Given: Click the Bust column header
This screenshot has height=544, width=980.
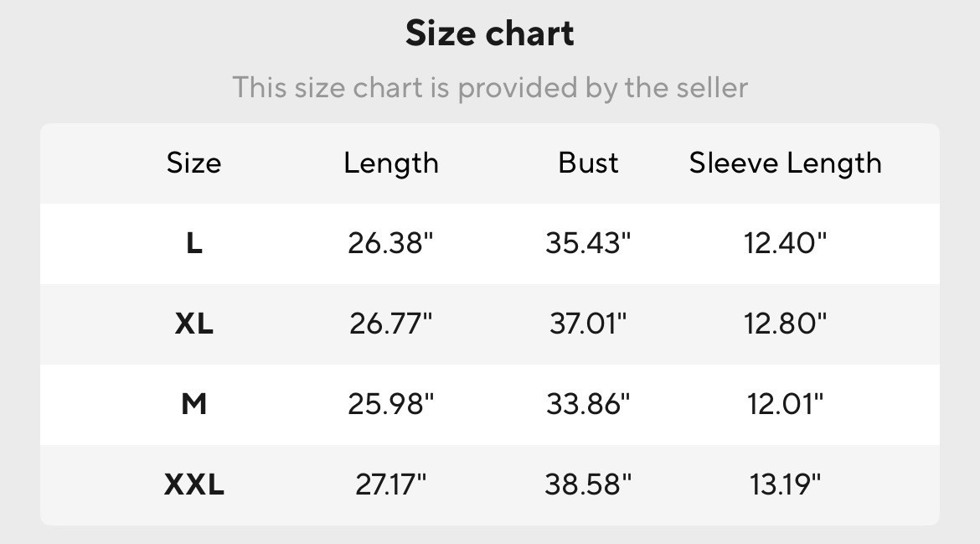Looking at the screenshot, I should coord(588,163).
